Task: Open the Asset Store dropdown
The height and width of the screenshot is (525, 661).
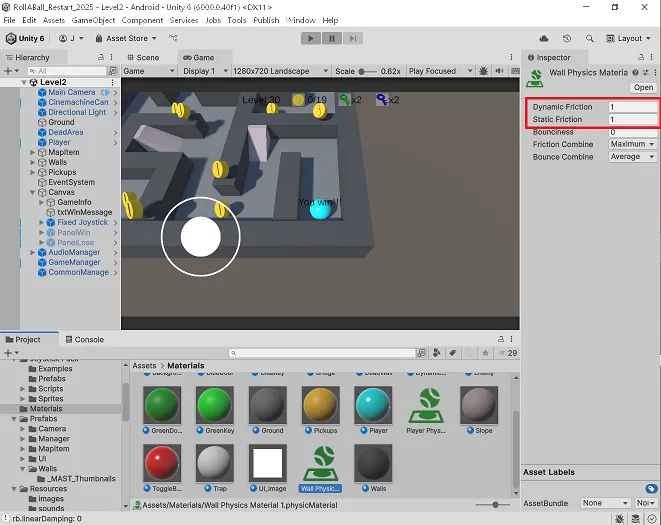Action: point(126,39)
